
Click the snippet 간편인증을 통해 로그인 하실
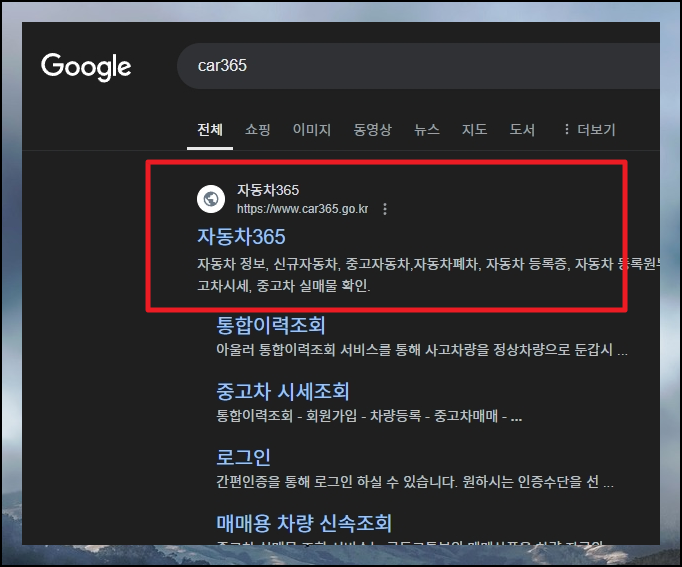coord(415,482)
